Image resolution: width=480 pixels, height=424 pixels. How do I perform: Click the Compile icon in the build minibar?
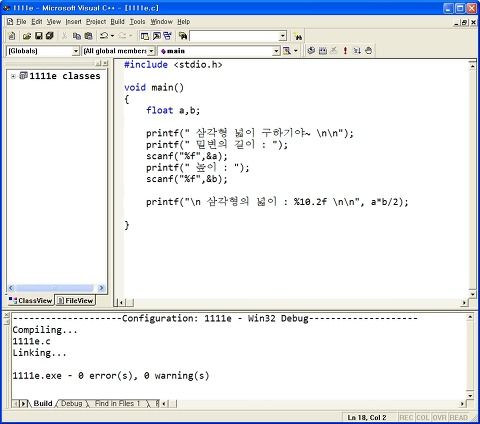[x=311, y=51]
